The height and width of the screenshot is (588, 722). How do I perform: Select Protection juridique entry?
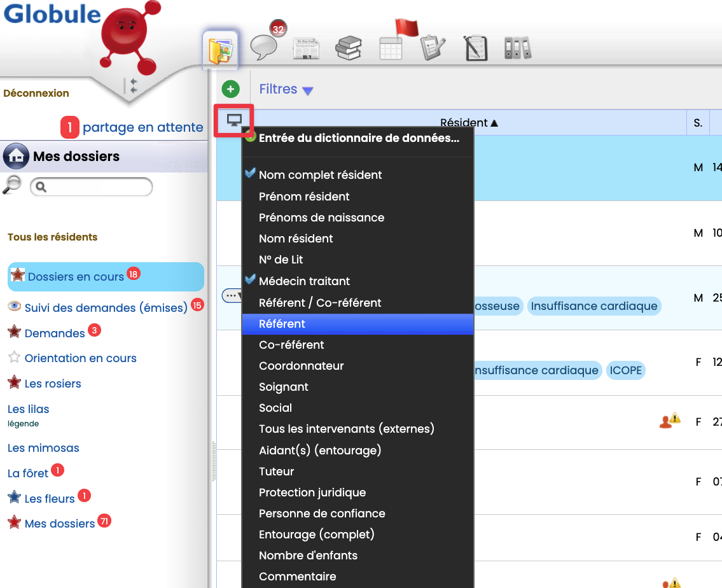coord(312,493)
